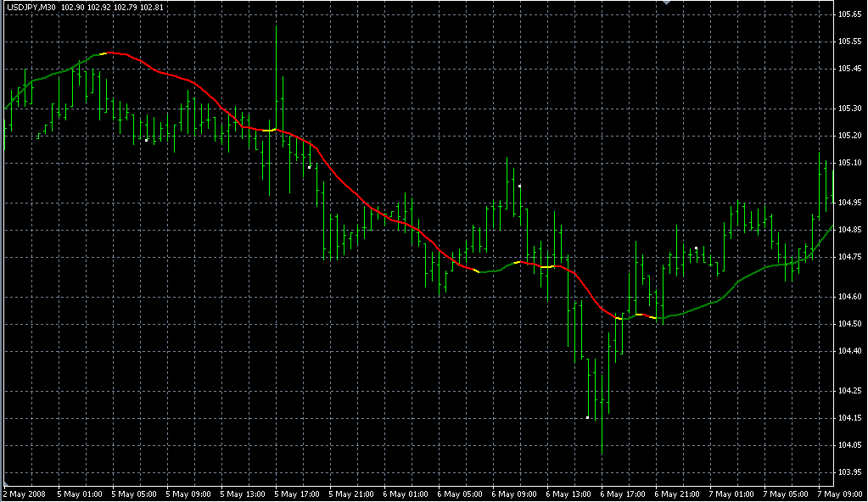Viewport: 868px width, 502px height.
Task: Click the 6 May 05:00 time label
Action: pos(460,494)
